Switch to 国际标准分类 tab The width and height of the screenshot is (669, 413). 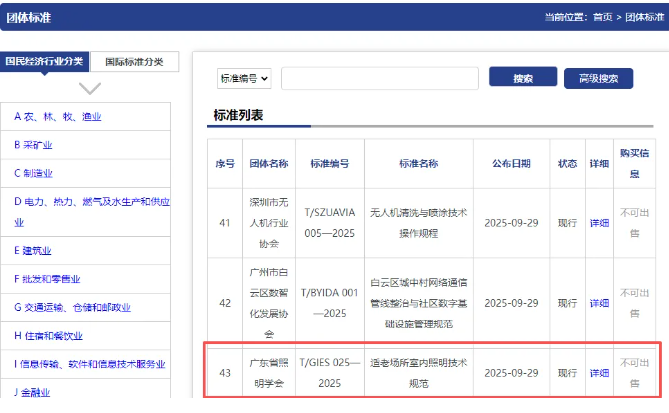click(x=135, y=61)
